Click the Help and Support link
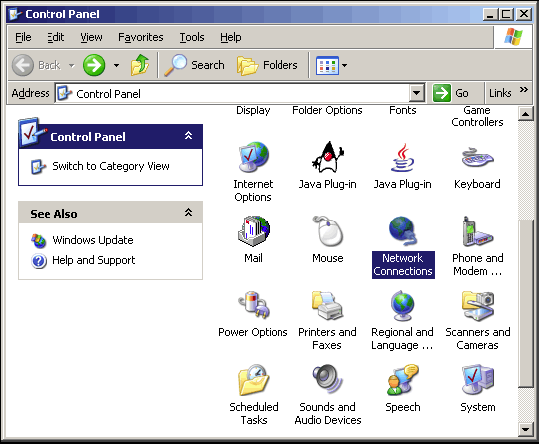Image resolution: width=539 pixels, height=444 pixels. coord(94,260)
